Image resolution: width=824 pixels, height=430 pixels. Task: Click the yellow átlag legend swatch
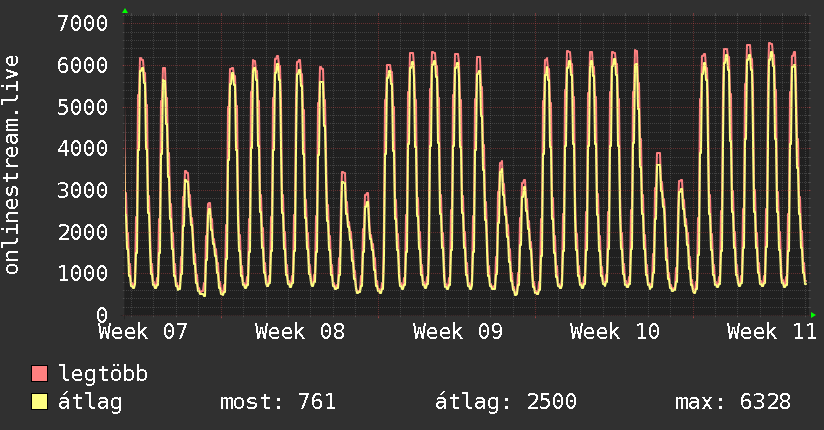click(x=39, y=401)
